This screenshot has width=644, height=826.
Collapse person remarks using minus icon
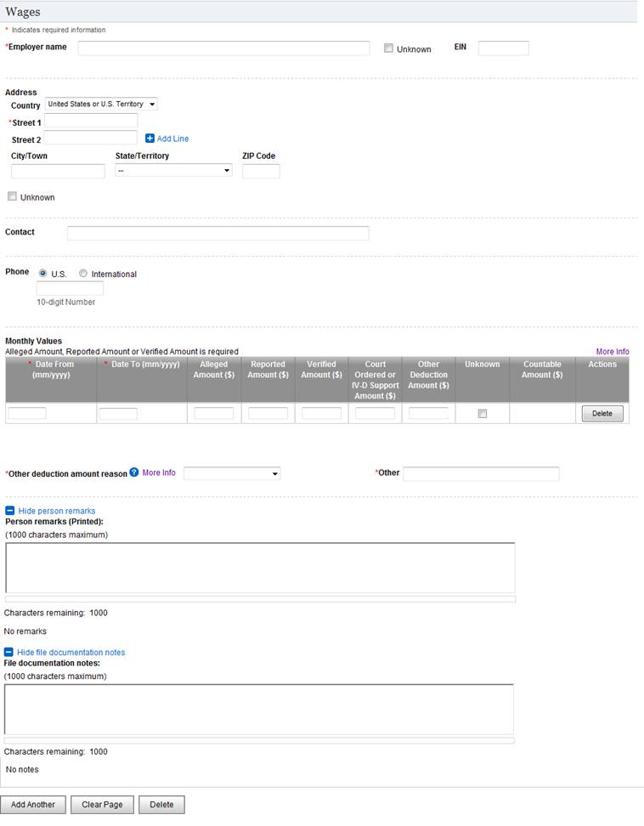tap(9, 511)
